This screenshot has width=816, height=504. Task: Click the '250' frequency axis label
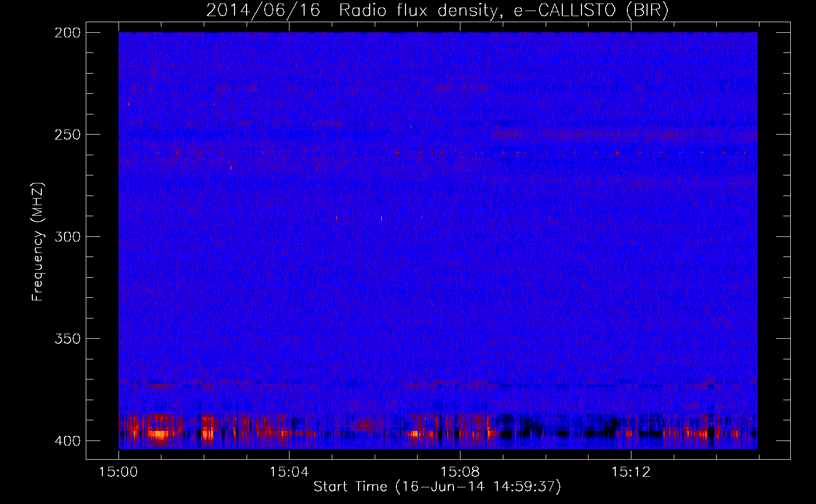click(x=68, y=135)
